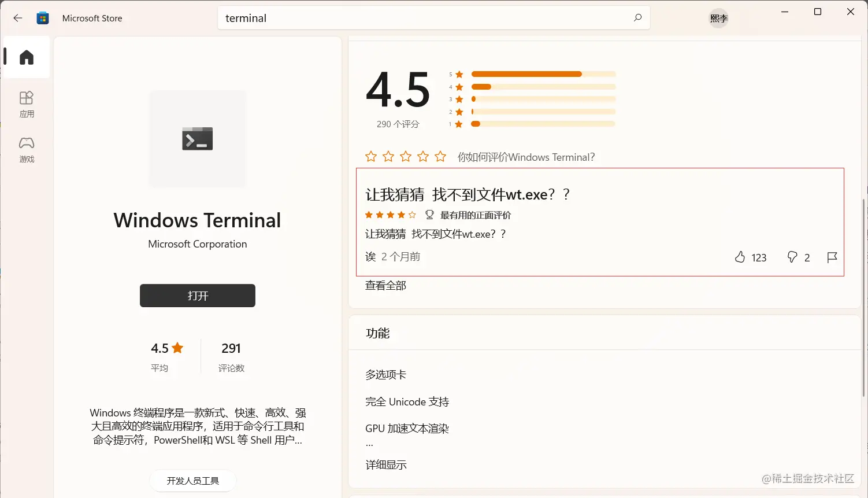This screenshot has width=868, height=498.
Task: Open the 应用 (Apps) section
Action: pos(27,104)
